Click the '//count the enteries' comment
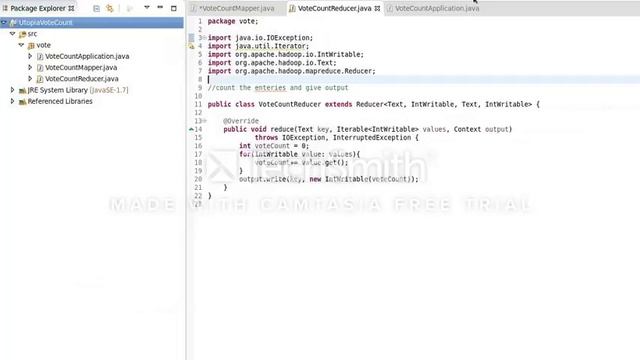The width and height of the screenshot is (640, 360). [278, 88]
